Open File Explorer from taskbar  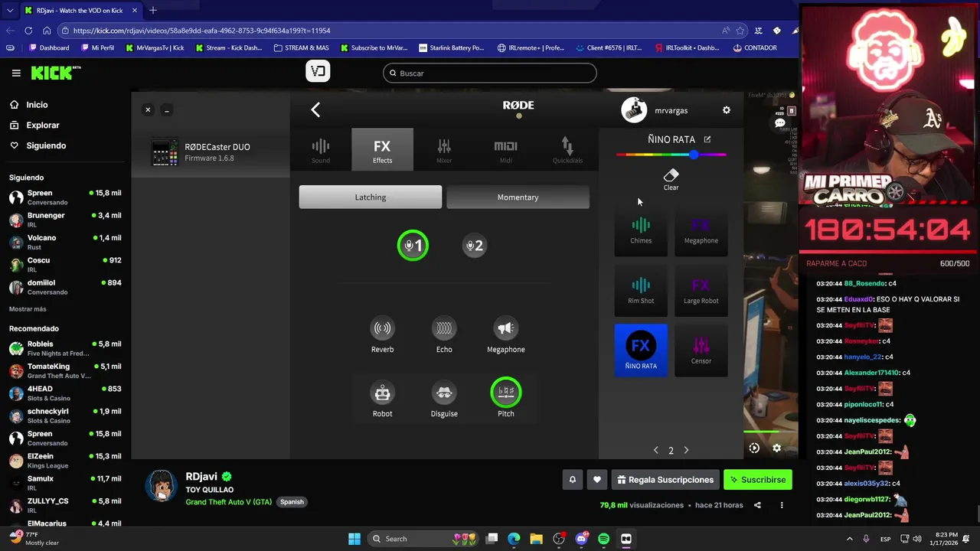[x=536, y=539]
